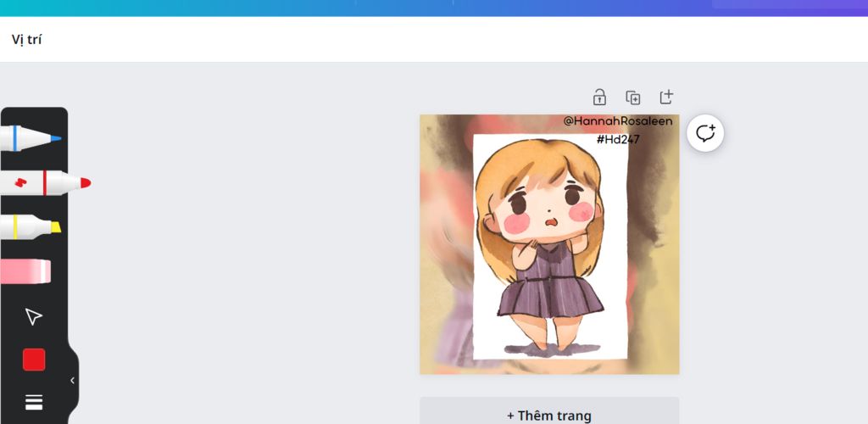Collapse the drawing toolbar with chevron
This screenshot has height=424, width=868.
(73, 380)
